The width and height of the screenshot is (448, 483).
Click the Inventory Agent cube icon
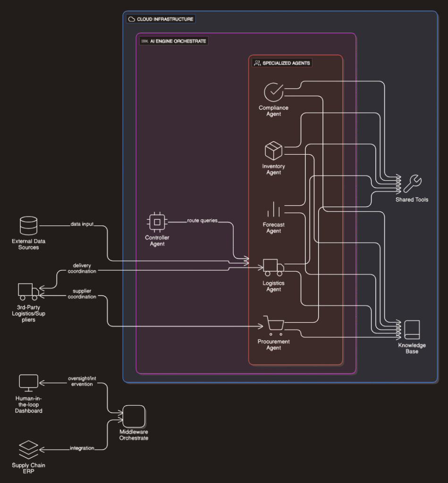pos(273,151)
